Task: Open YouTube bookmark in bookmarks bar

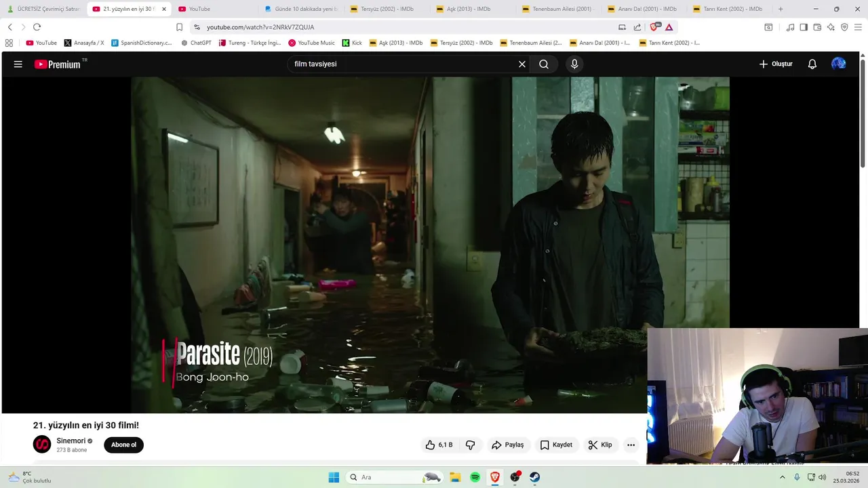Action: (41, 43)
